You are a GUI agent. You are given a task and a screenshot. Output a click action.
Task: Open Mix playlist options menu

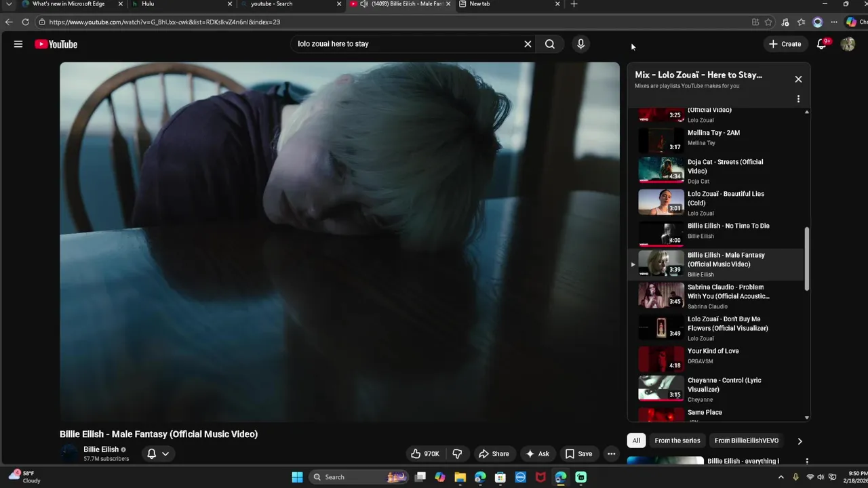pyautogui.click(x=798, y=99)
